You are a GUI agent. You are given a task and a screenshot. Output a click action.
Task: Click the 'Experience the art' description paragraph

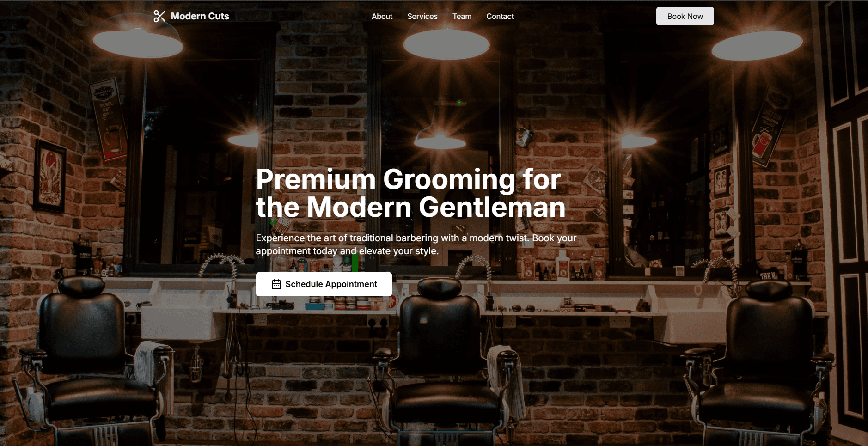tap(416, 244)
